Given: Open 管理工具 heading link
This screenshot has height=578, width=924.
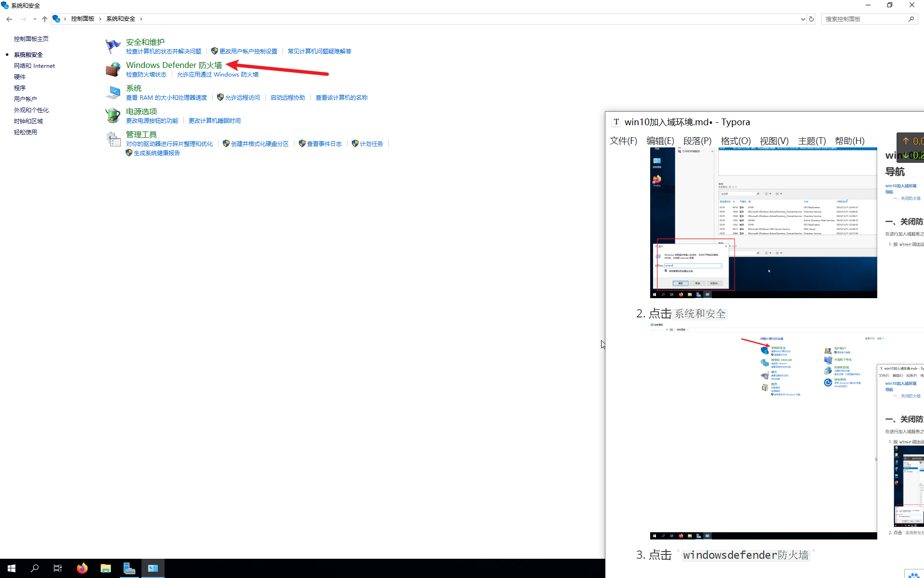Looking at the screenshot, I should point(141,134).
